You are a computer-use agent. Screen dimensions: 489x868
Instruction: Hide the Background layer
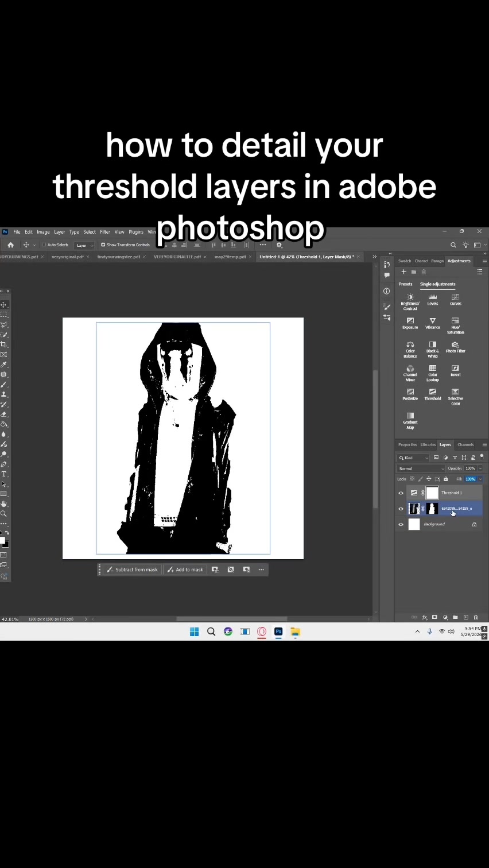(401, 524)
